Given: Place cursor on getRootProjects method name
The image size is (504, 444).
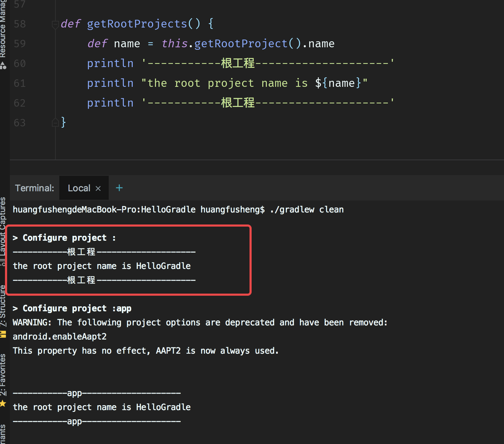Looking at the screenshot, I should (x=137, y=24).
